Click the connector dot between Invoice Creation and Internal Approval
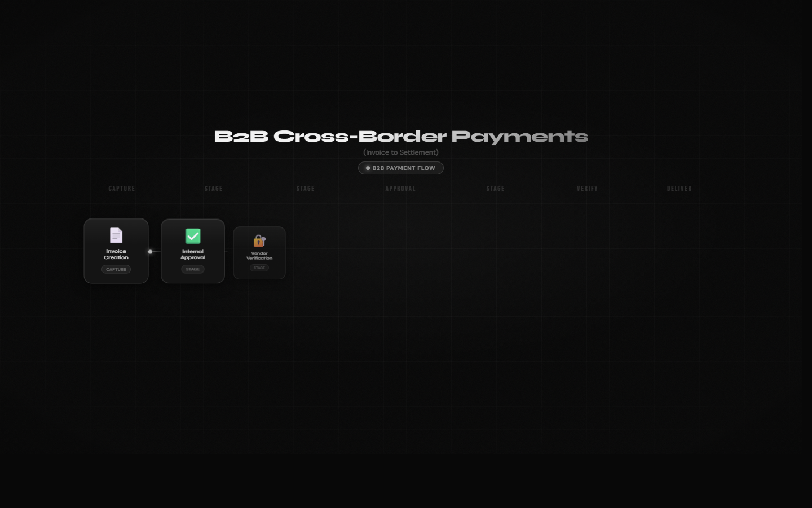This screenshot has width=812, height=508. pos(151,252)
